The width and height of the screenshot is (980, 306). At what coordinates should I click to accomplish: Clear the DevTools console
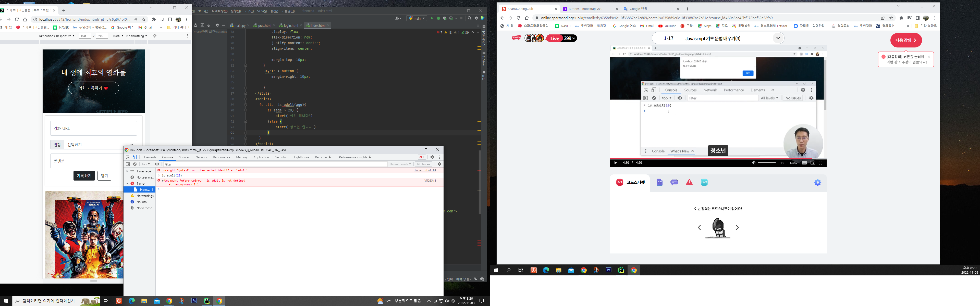tap(135, 164)
